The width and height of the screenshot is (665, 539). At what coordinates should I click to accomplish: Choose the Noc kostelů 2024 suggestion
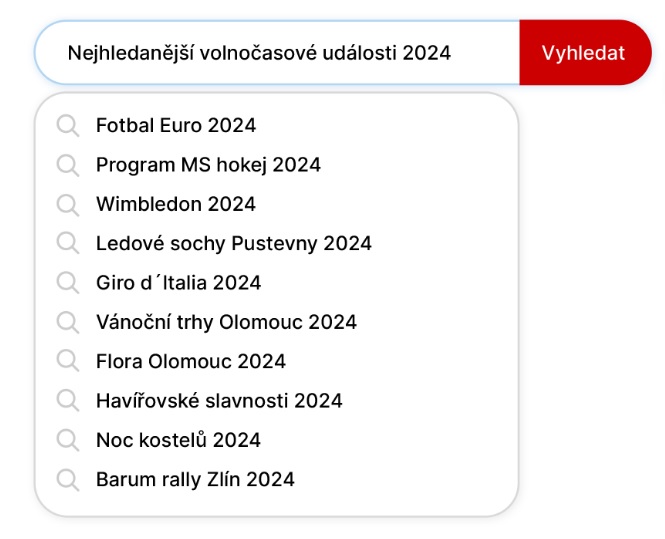click(x=277, y=440)
